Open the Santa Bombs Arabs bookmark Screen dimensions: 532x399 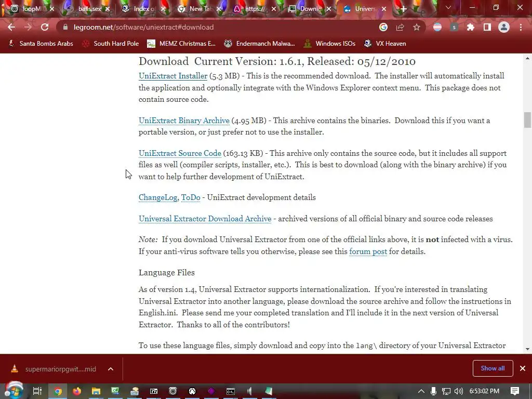(41, 44)
